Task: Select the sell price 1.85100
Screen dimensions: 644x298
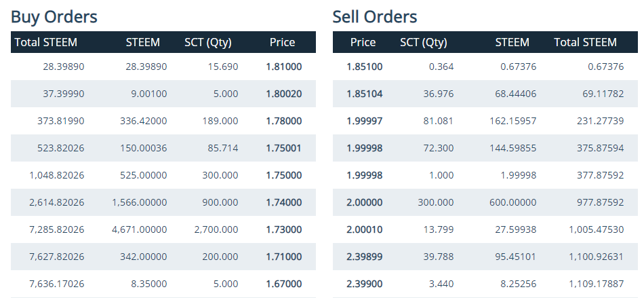Action: tap(364, 67)
